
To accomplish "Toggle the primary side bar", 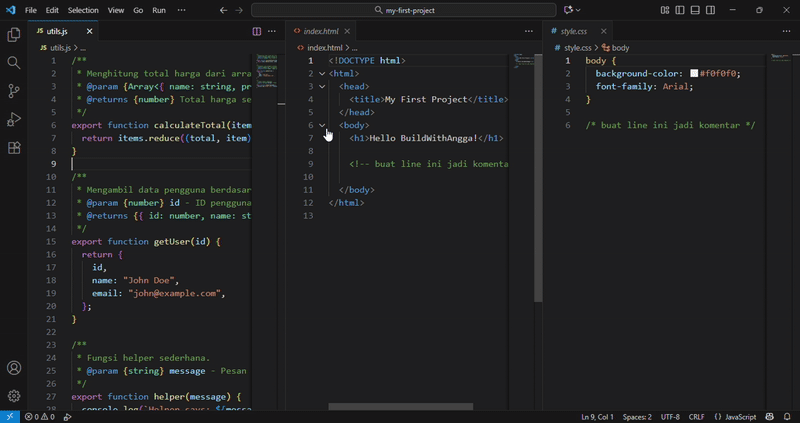I will (x=680, y=10).
